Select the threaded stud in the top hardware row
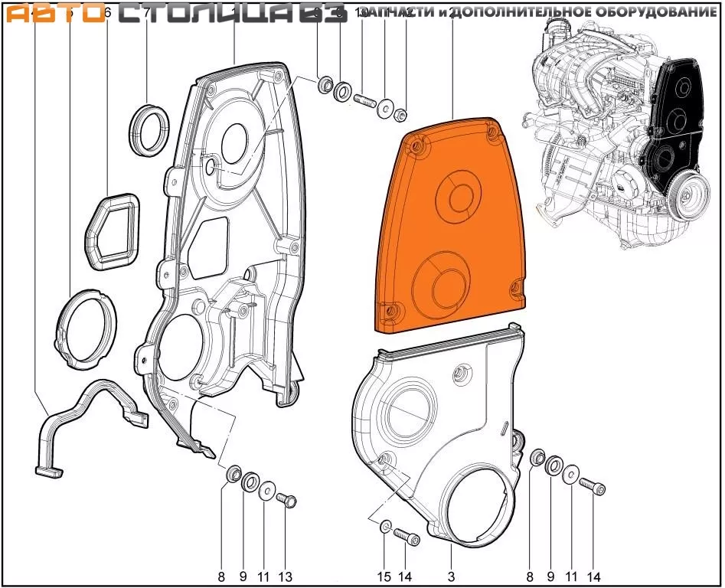 (363, 100)
